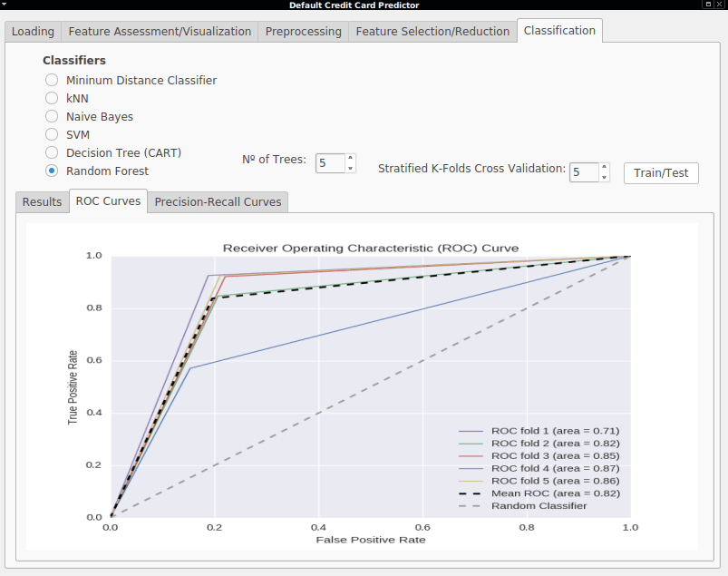Select the Mininum Distance Classifier radio button

pos(52,80)
